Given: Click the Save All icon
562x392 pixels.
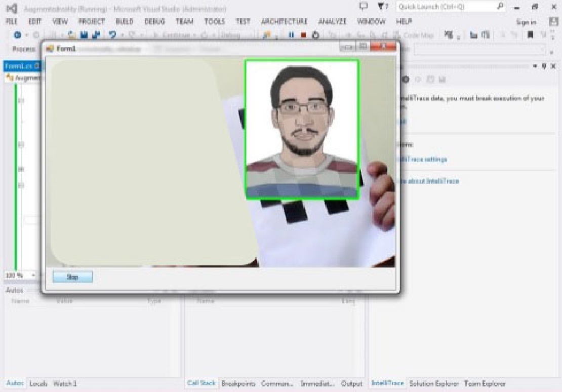Looking at the screenshot, I should [96, 35].
